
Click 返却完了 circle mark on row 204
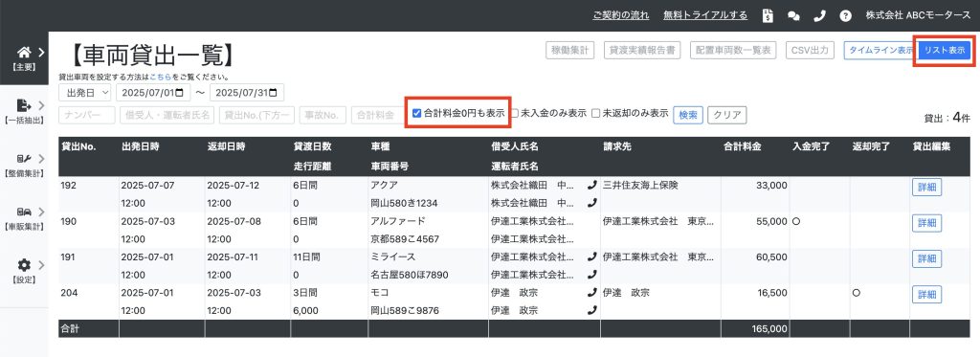[x=857, y=292]
